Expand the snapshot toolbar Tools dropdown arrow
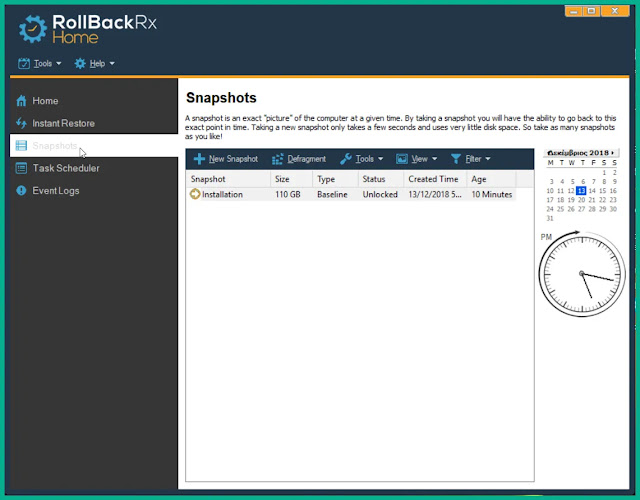The image size is (640, 500). click(380, 159)
